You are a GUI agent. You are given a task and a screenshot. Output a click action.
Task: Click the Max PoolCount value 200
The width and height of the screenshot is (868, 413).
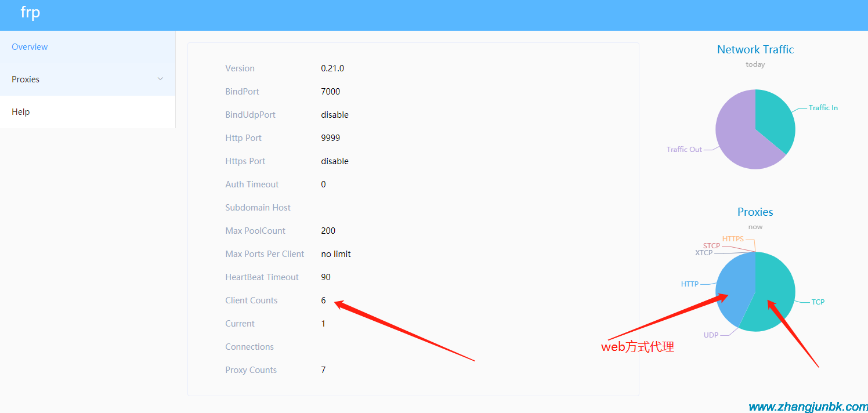point(328,231)
